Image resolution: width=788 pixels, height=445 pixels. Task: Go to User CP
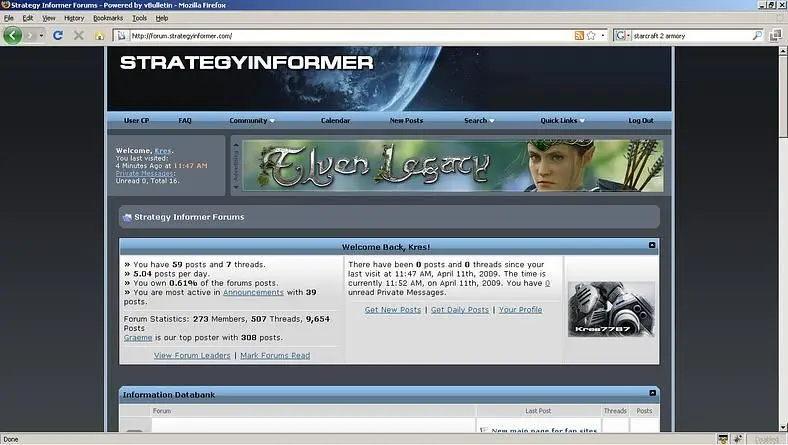pyautogui.click(x=136, y=121)
